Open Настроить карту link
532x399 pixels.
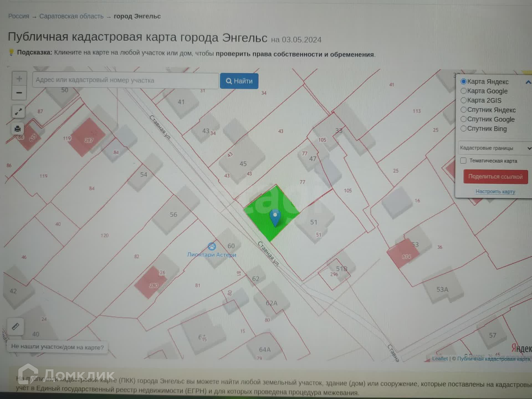click(495, 191)
